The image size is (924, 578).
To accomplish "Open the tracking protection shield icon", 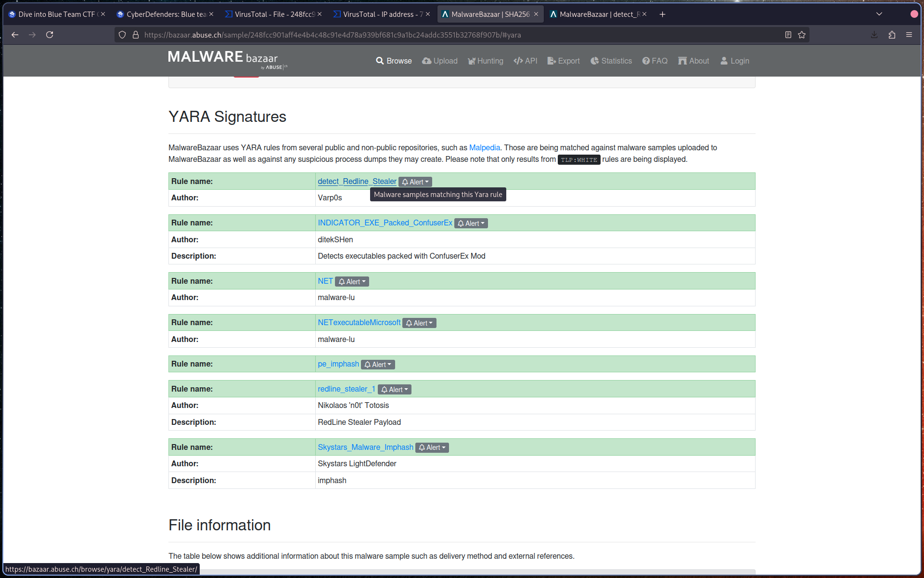I will pyautogui.click(x=122, y=35).
